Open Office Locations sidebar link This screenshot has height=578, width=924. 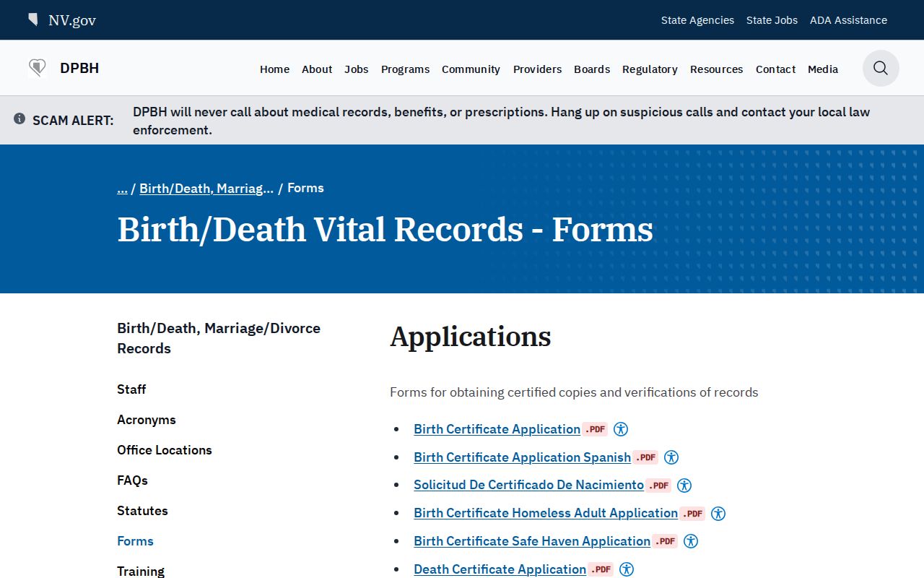click(165, 450)
